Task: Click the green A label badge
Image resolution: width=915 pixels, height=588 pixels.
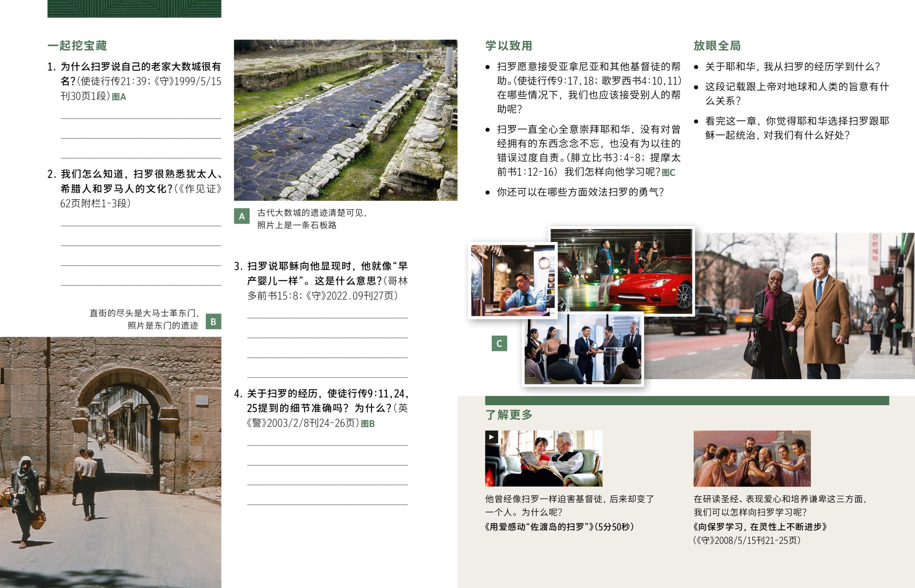Action: click(242, 216)
